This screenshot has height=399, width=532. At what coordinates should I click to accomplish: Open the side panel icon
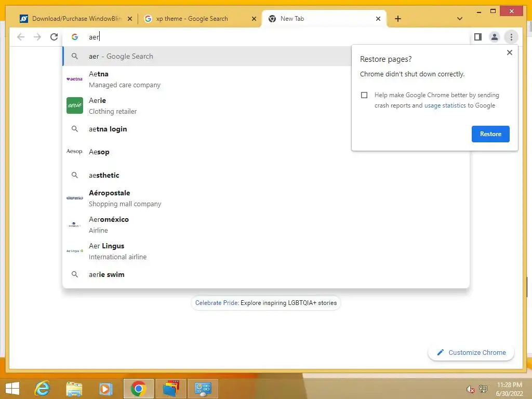[478, 37]
